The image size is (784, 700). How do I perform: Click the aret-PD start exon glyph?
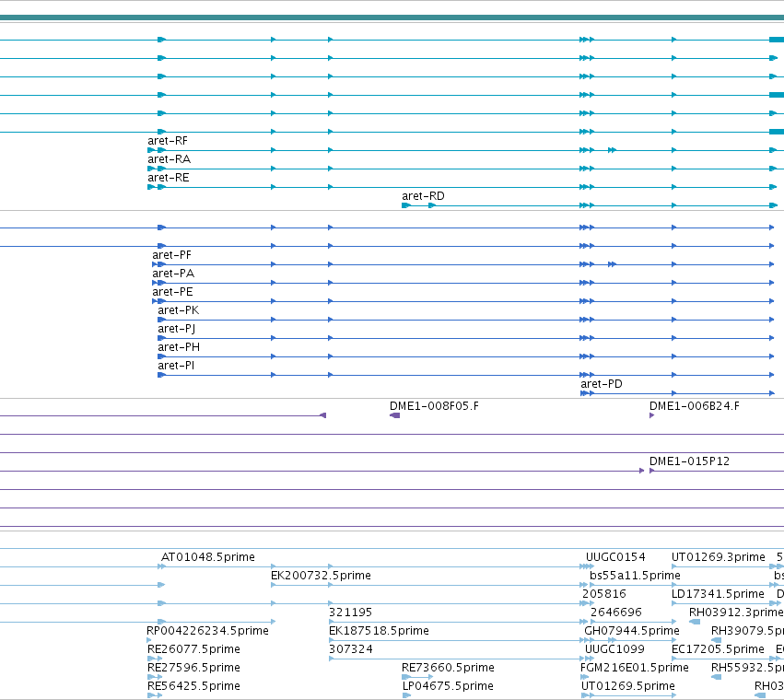(x=583, y=393)
